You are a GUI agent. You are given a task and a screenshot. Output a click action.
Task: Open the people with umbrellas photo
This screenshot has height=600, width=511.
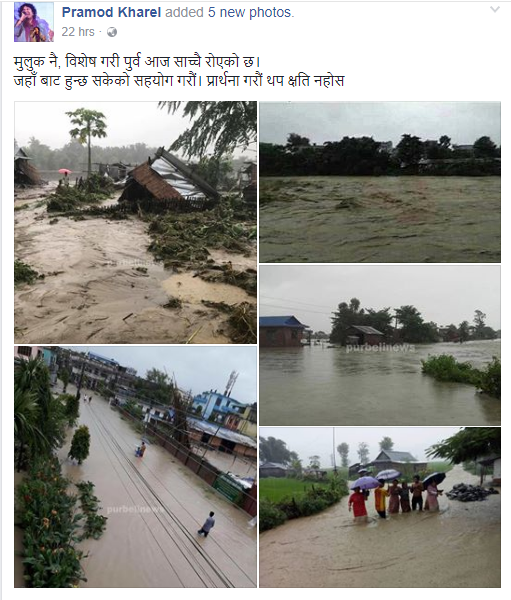point(380,507)
